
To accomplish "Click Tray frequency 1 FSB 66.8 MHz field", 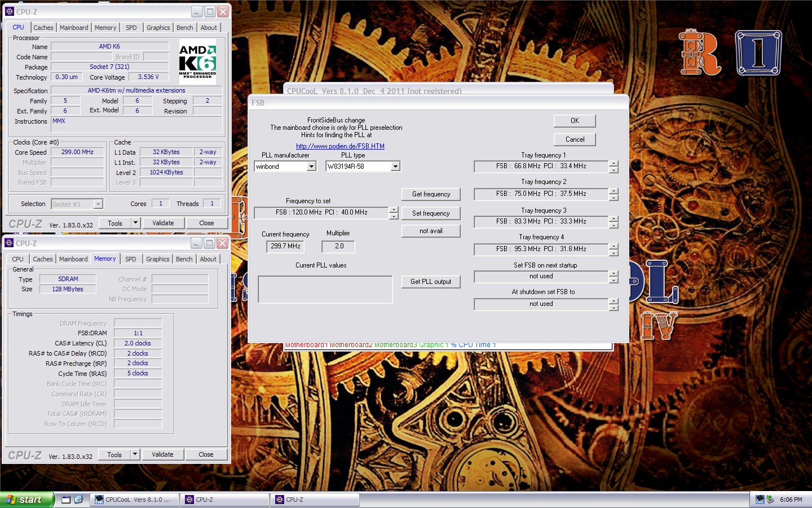I will pyautogui.click(x=541, y=167).
